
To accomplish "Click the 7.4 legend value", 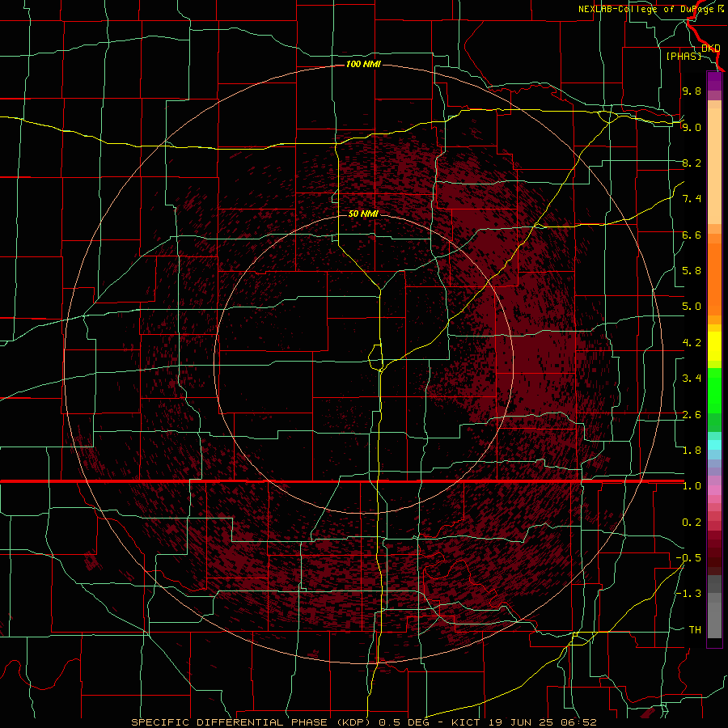I will pos(692,199).
